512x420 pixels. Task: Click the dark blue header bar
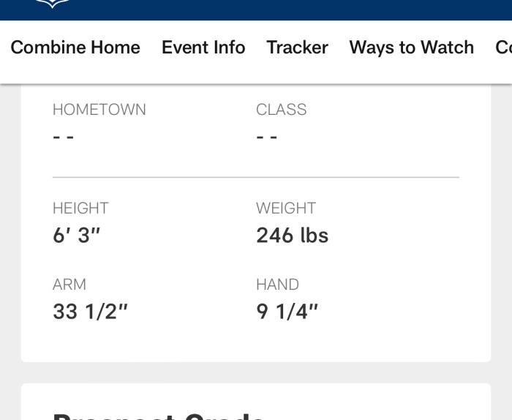tap(256, 10)
